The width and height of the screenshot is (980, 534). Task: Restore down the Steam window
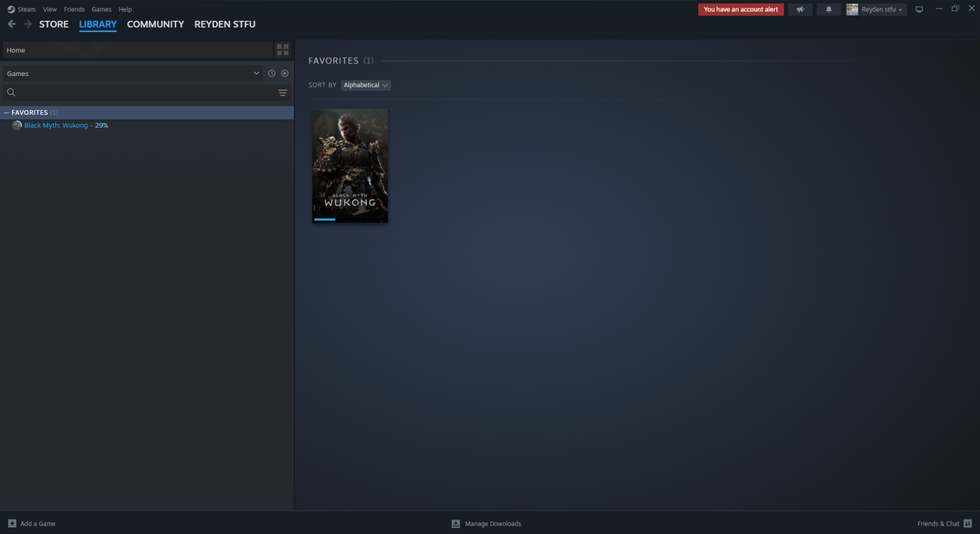coord(955,8)
